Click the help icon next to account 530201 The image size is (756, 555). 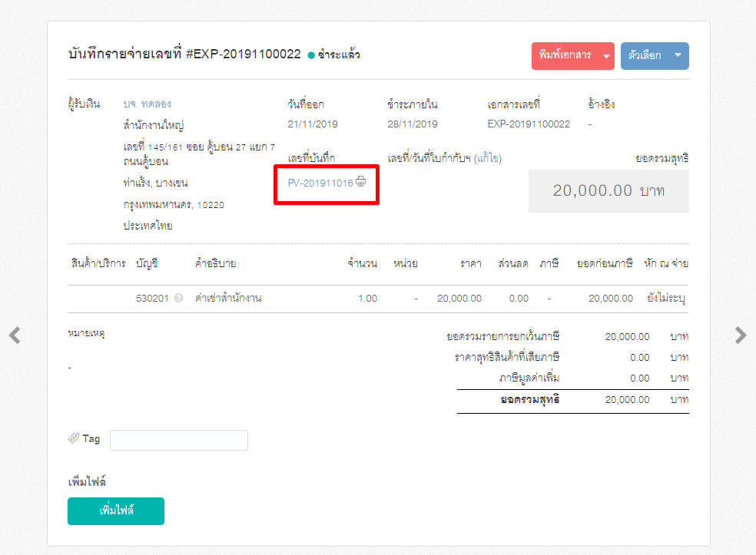[178, 298]
